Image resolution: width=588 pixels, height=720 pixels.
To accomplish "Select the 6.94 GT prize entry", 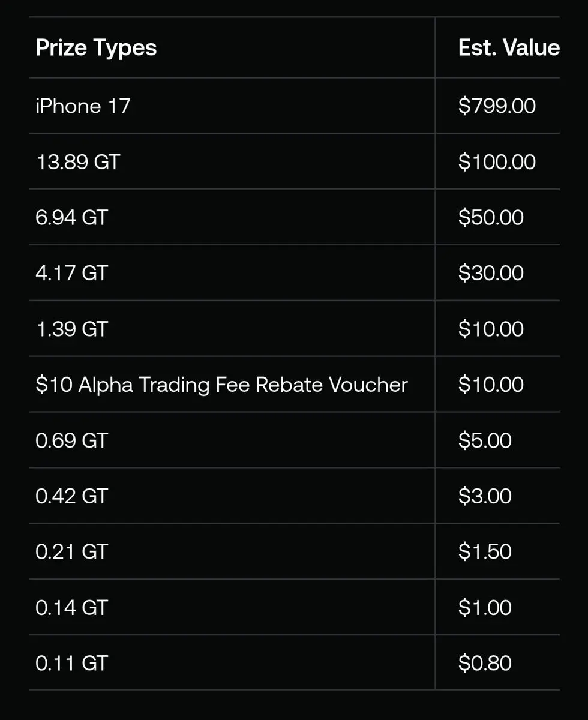I will point(71,217).
